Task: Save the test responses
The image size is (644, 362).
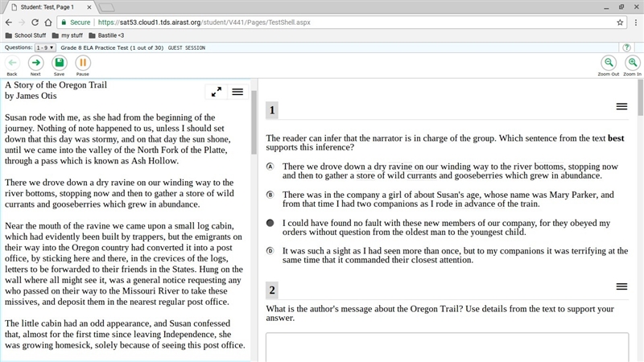Action: [x=59, y=64]
